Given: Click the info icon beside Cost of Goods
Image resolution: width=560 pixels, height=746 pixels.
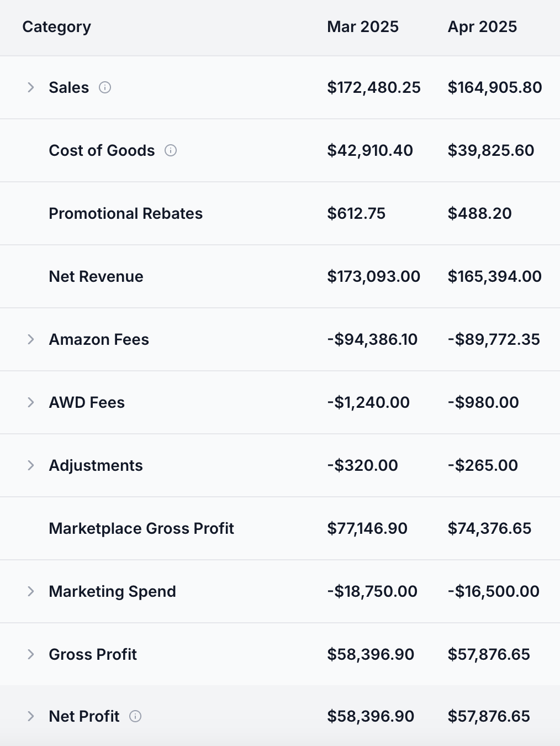Looking at the screenshot, I should [172, 150].
